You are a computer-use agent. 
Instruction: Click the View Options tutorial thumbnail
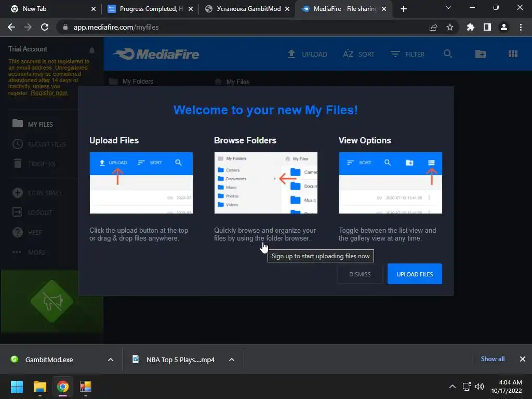point(390,183)
